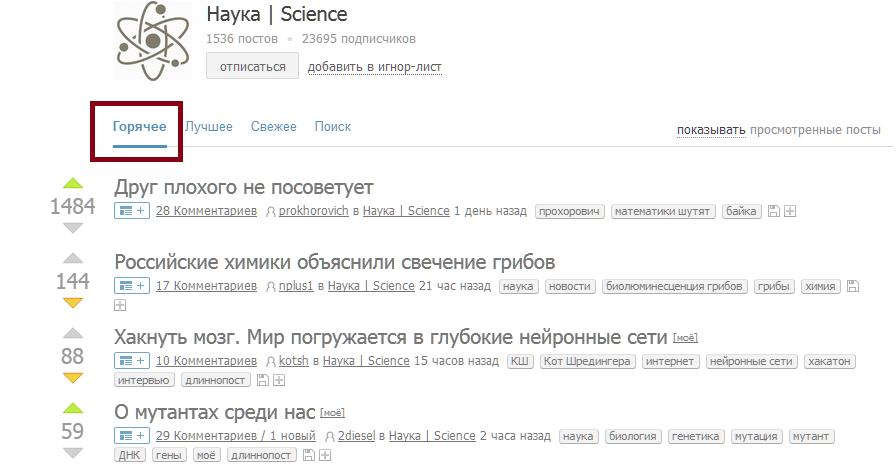Open title 'О мутантах среди нас'

click(214, 412)
